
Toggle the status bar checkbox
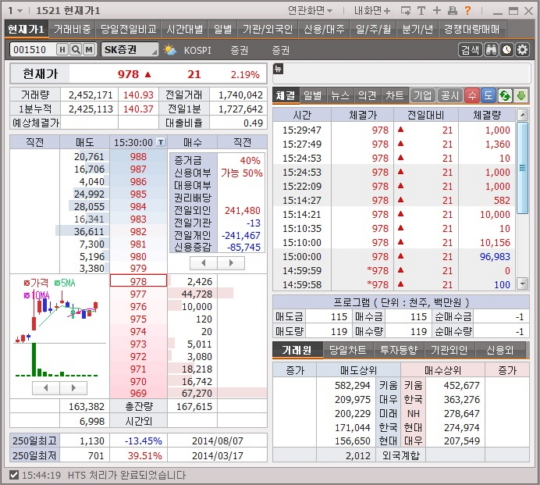[14, 475]
